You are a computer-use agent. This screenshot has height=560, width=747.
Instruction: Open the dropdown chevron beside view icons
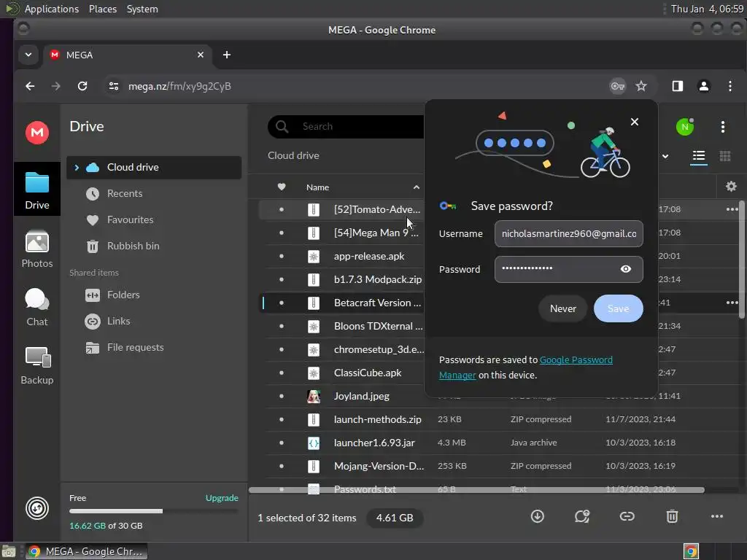[x=665, y=156]
